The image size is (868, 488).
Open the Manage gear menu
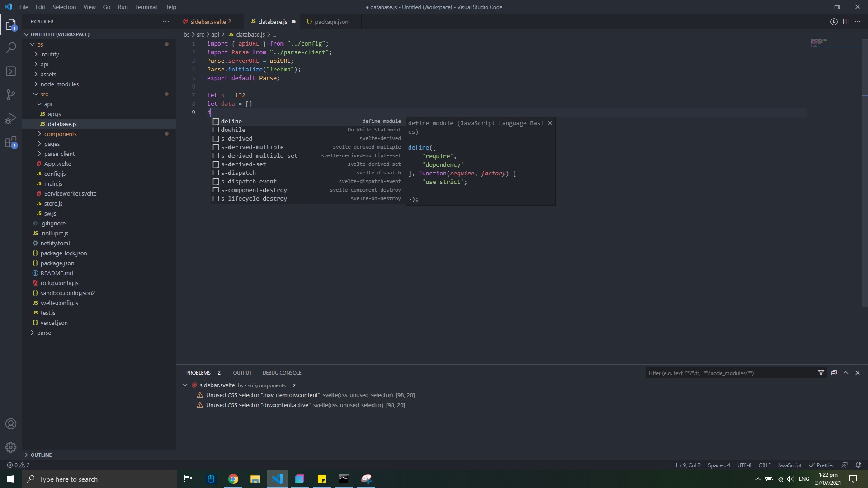[10, 447]
